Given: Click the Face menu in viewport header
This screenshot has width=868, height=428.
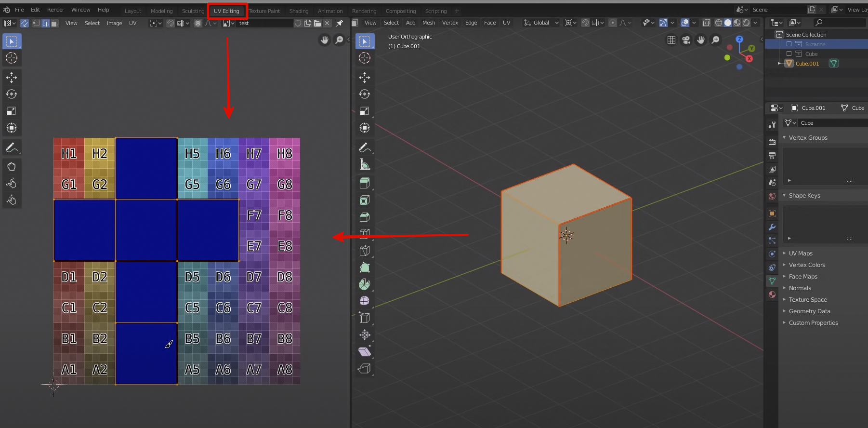Looking at the screenshot, I should pos(489,23).
